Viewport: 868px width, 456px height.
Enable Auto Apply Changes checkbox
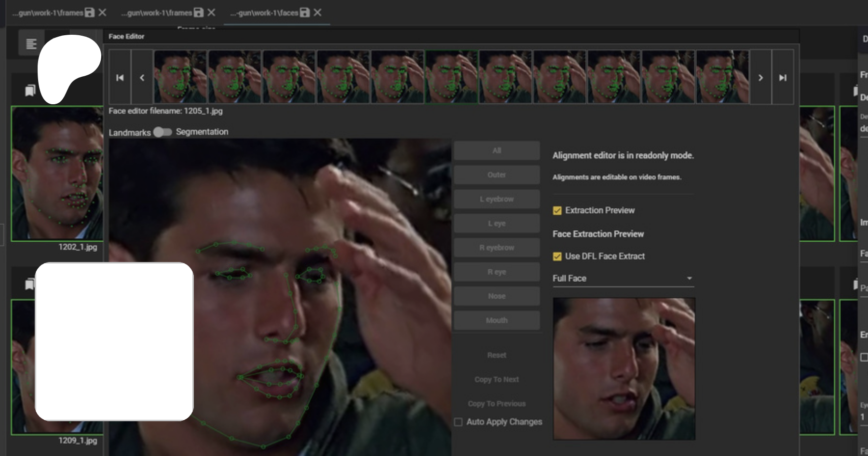point(458,422)
